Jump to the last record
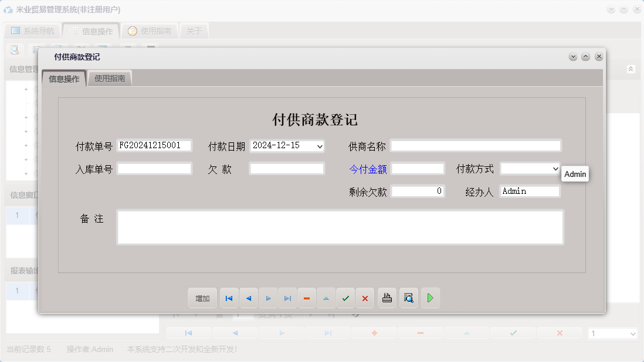Screen dimensions: 644x362 [x=287, y=298]
